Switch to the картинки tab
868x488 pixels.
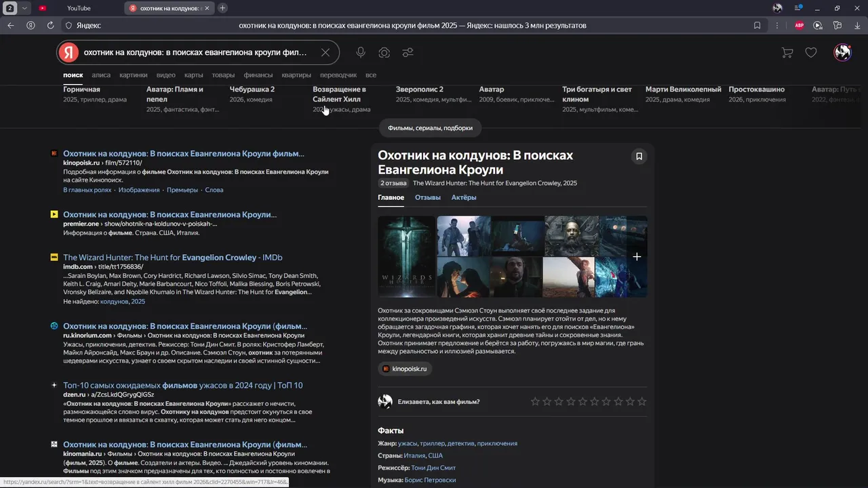(134, 75)
